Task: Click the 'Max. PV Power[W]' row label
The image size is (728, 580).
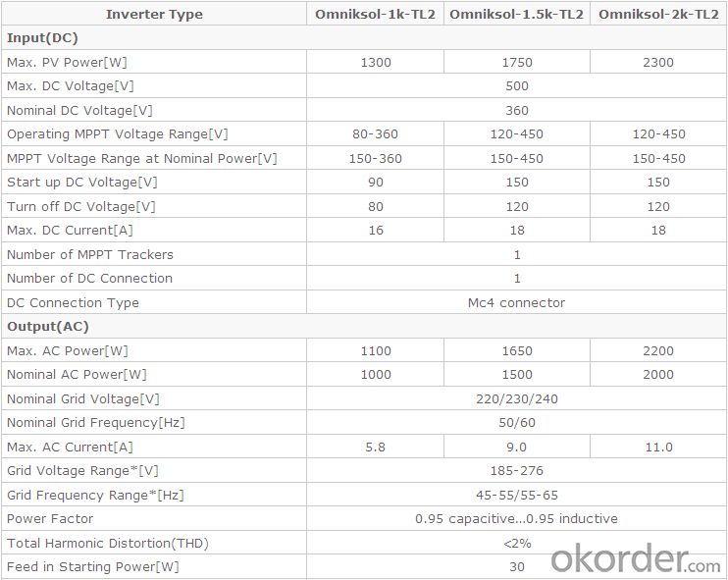Action: click(67, 62)
